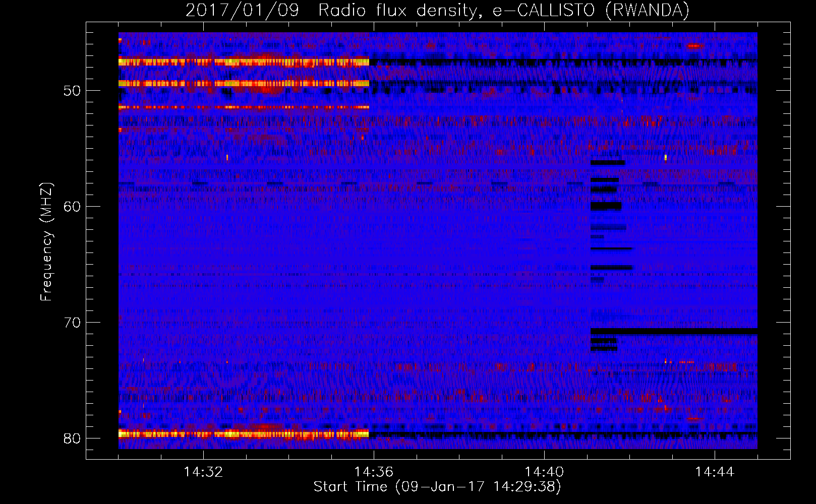Select the 14:44 time axis label

point(715,472)
